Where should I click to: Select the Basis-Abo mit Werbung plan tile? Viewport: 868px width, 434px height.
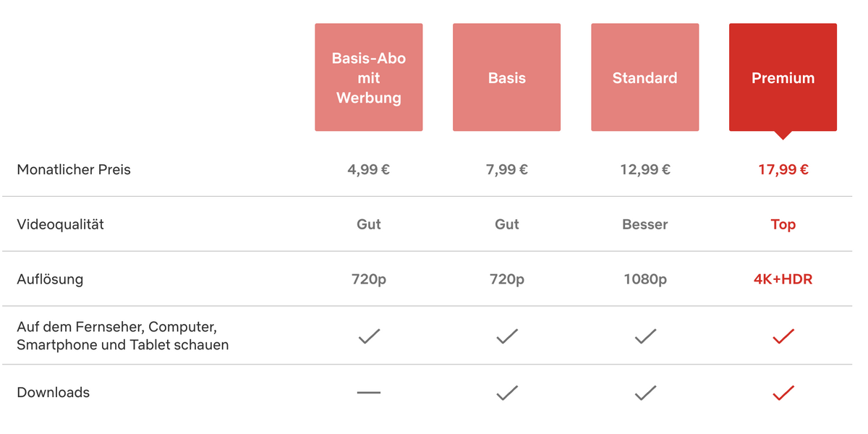coord(369,77)
